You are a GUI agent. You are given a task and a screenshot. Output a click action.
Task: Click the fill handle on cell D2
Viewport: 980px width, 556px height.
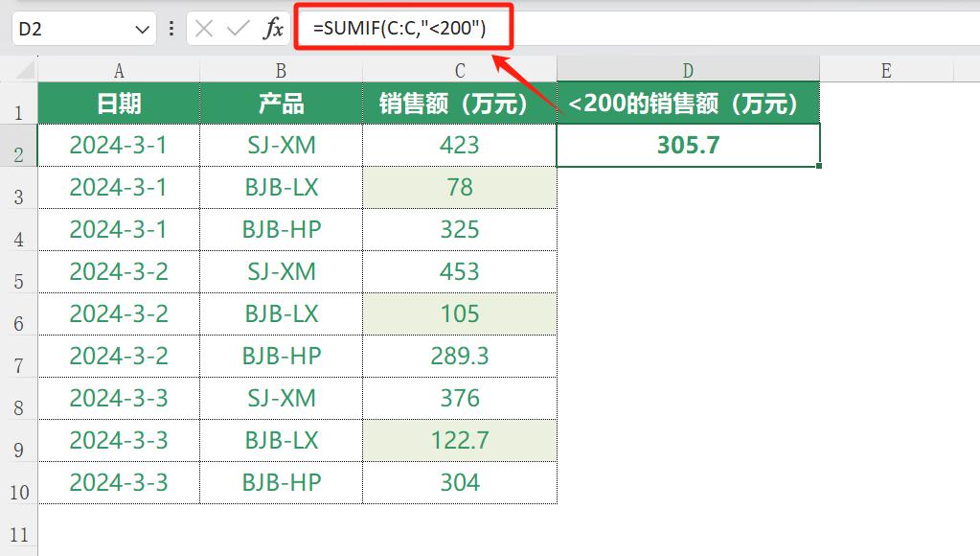click(x=819, y=166)
